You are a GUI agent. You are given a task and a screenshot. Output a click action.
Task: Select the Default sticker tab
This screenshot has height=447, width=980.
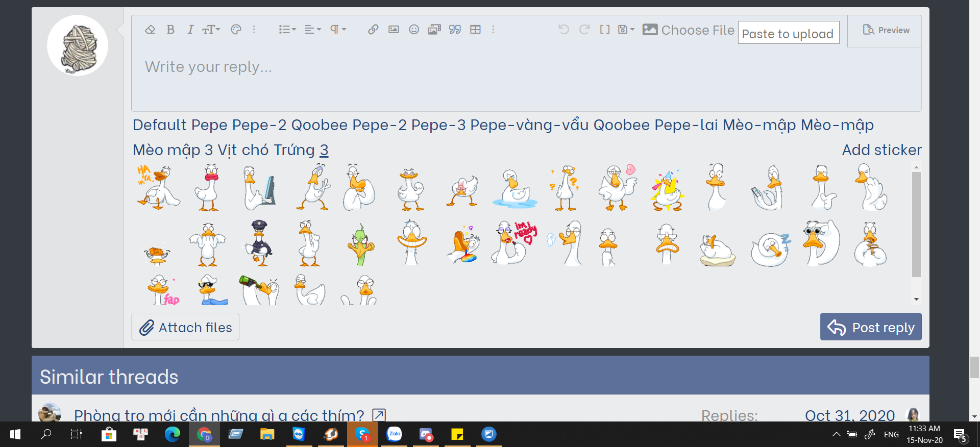tap(160, 125)
